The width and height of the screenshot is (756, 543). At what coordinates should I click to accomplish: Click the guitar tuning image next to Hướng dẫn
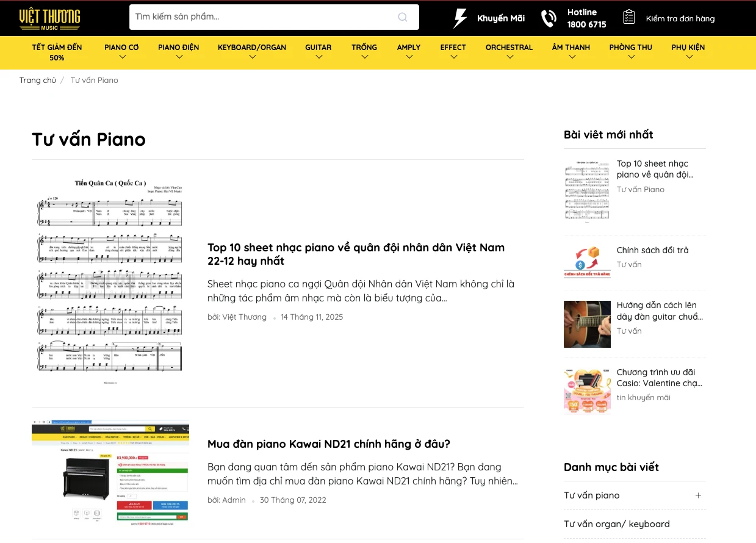tap(586, 324)
